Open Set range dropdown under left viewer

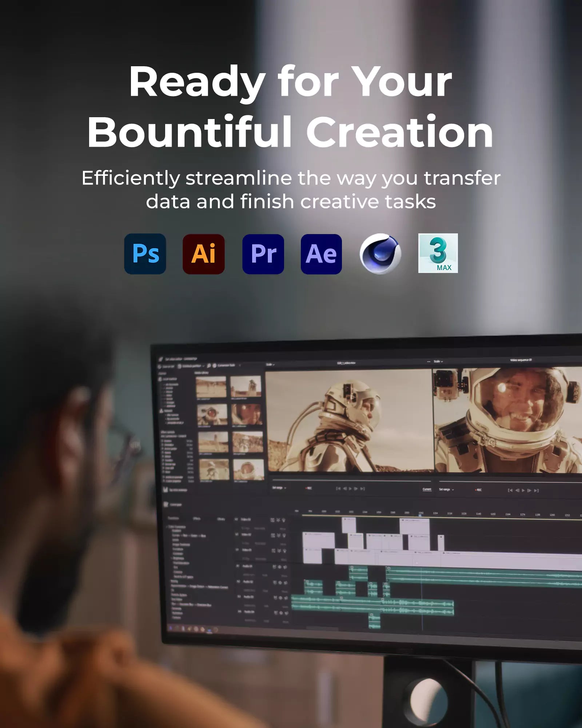point(279,488)
